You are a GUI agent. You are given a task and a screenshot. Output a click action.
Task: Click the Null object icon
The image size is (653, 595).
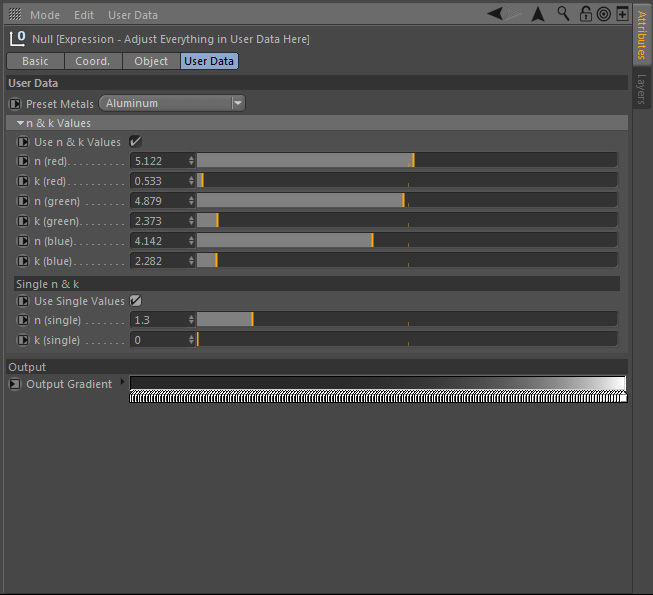pyautogui.click(x=17, y=38)
